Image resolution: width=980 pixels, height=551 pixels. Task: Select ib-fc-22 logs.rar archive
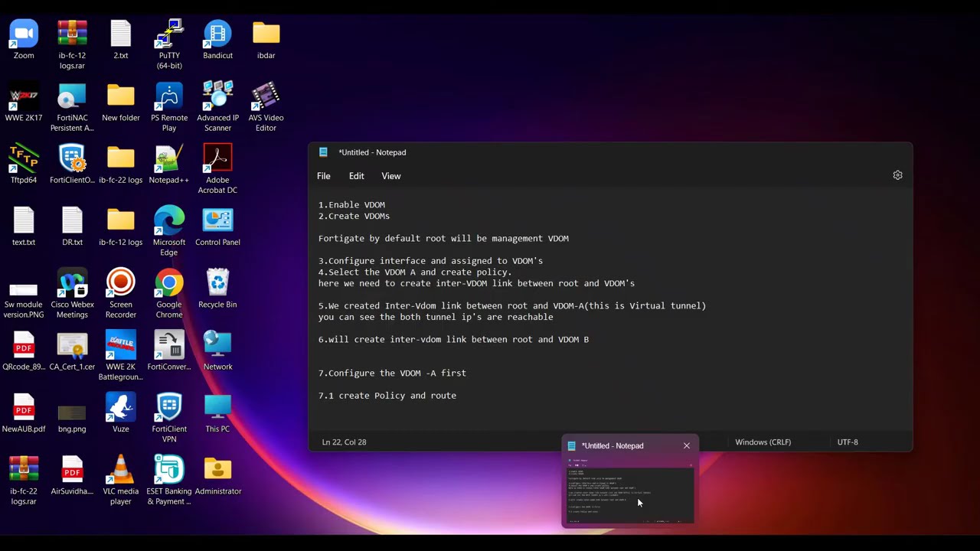pyautogui.click(x=24, y=481)
